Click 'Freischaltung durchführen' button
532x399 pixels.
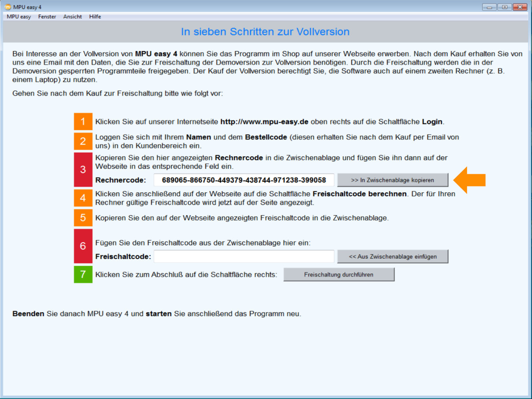pyautogui.click(x=339, y=274)
